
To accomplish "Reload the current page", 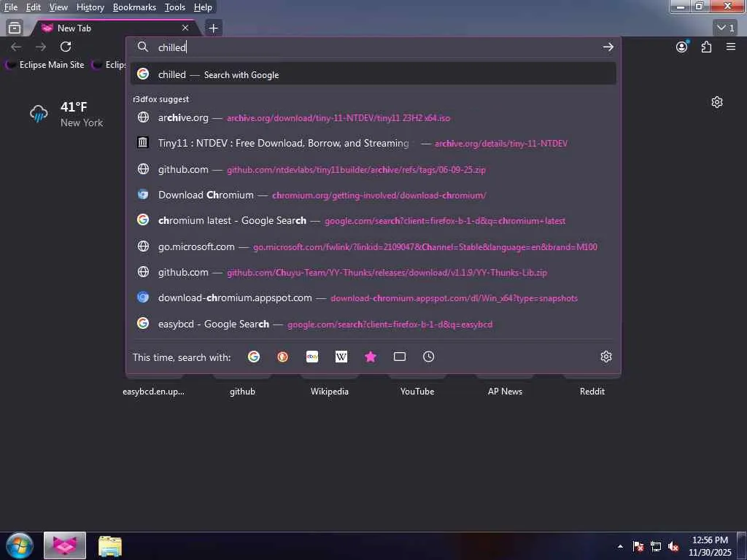I will (66, 47).
